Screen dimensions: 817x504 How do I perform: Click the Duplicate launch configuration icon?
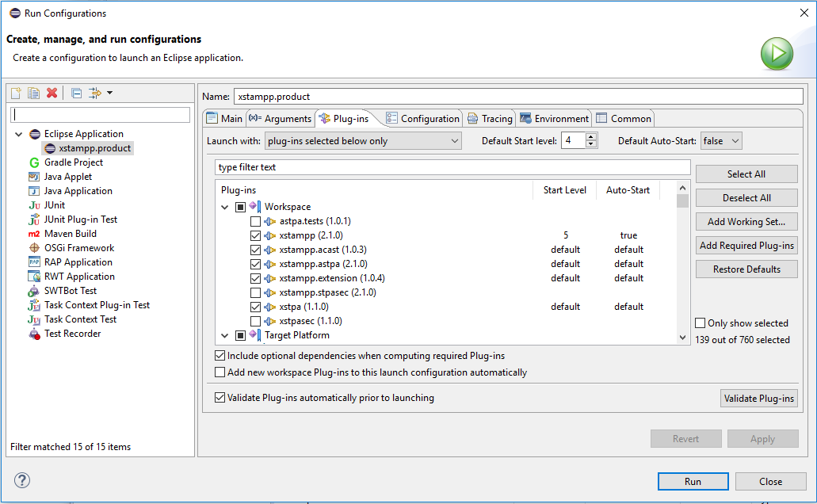[34, 93]
